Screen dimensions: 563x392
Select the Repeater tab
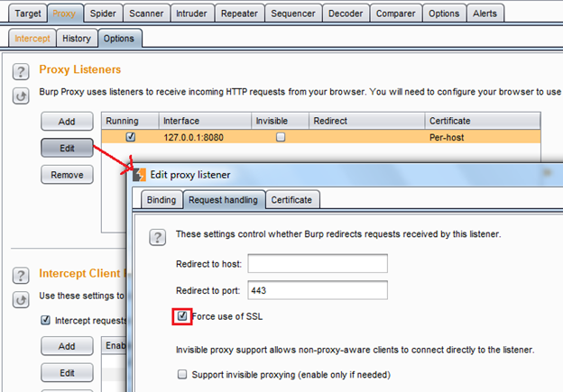coord(241,14)
